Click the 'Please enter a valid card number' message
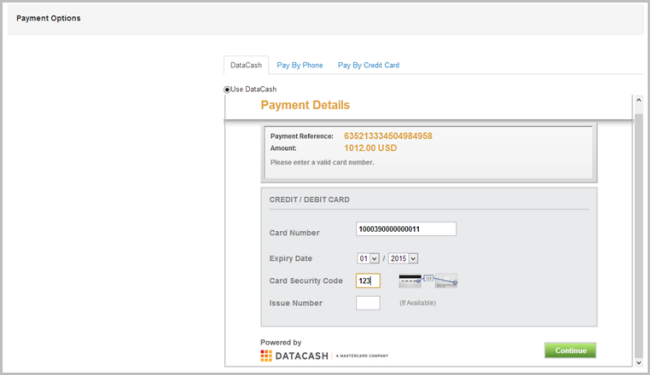The image size is (650, 375). pos(322,162)
